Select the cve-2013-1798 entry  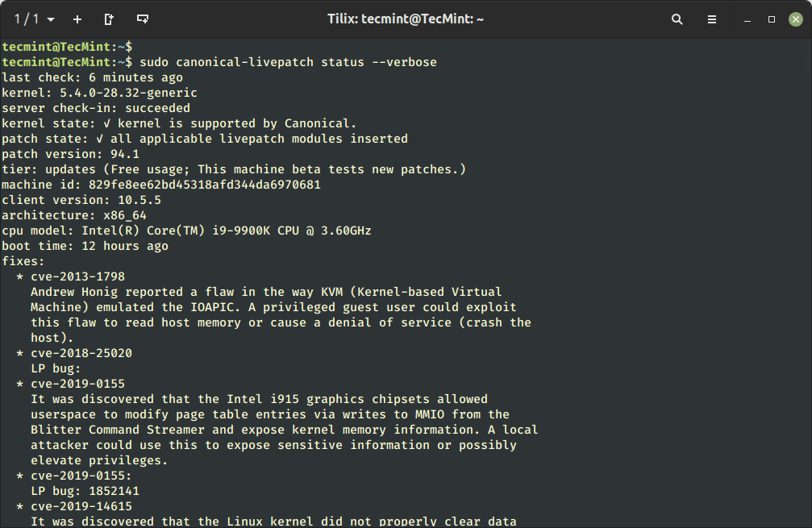click(81, 276)
